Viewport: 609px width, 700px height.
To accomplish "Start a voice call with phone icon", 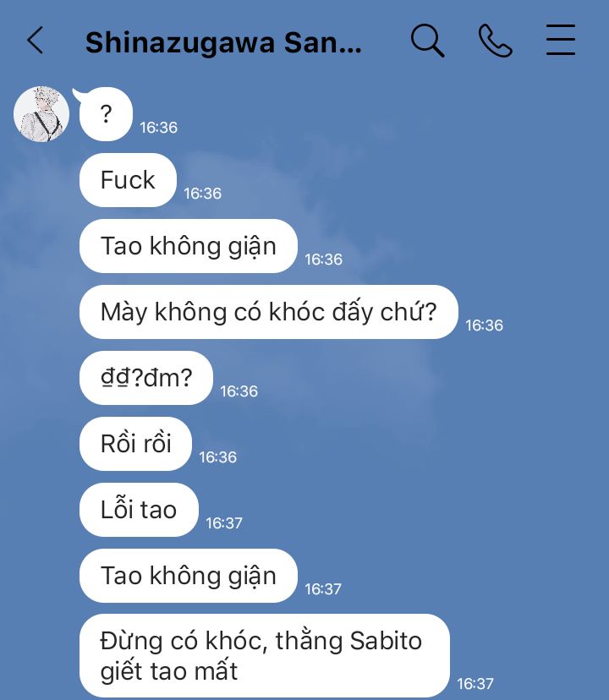I will (x=495, y=41).
